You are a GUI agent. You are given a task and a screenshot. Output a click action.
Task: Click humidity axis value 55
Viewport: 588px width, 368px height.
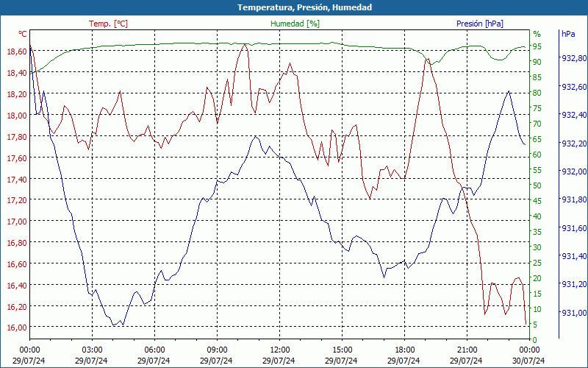(537, 170)
